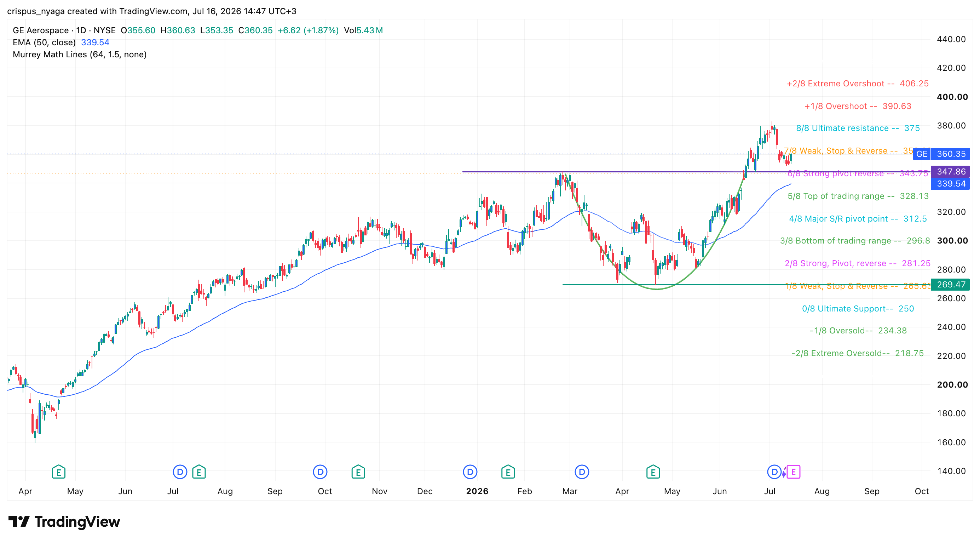Click the TradingView logo
Viewport: 980px width, 543px height.
(x=64, y=522)
